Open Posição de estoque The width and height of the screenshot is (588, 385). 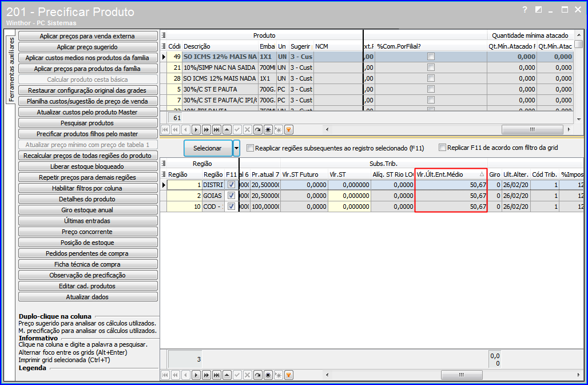pos(88,243)
